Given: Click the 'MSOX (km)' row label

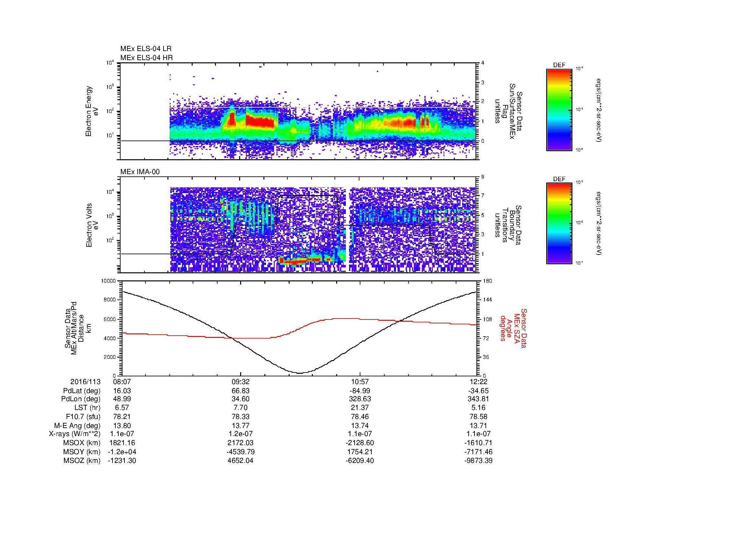Looking at the screenshot, I should coord(82,443).
